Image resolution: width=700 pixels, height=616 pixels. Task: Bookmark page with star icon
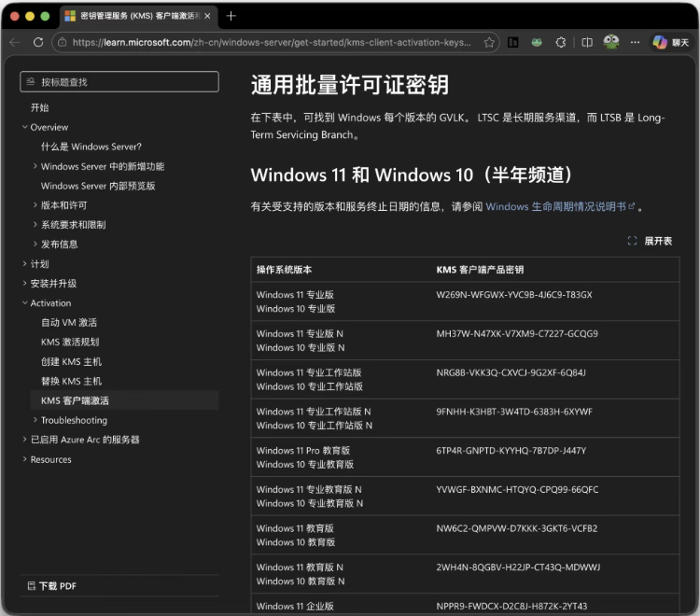point(489,42)
